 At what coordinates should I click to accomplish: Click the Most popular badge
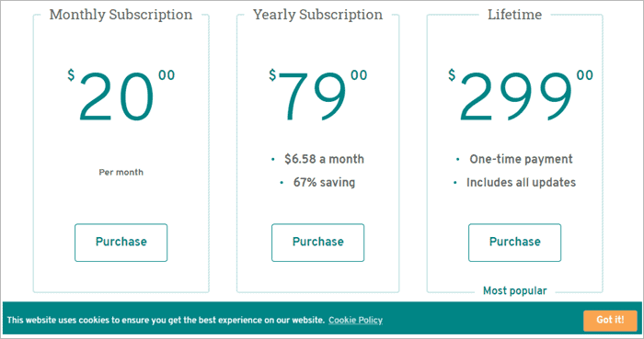click(x=514, y=290)
